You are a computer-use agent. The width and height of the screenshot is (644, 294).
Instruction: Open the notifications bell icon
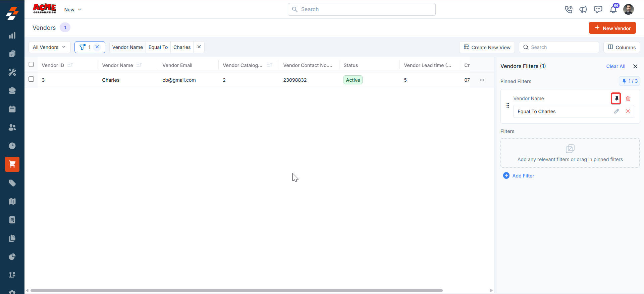click(x=613, y=9)
